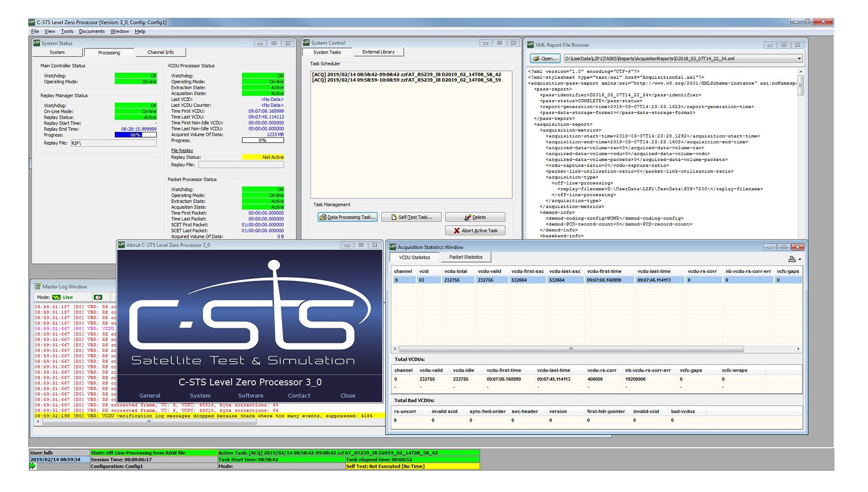Click Open in XML Report File Browser
This screenshot has width=868, height=492.
[x=545, y=58]
